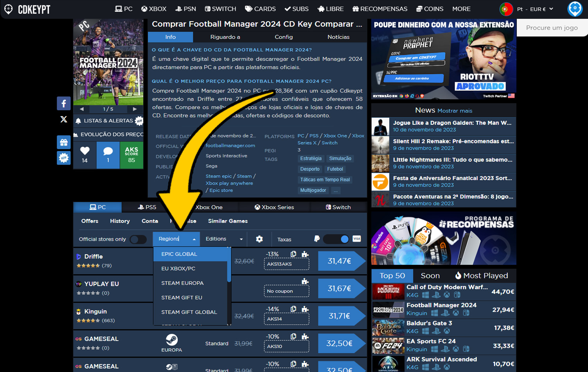Switch to the Notícias tab
Viewport: 588px width, 372px height.
pyautogui.click(x=338, y=37)
